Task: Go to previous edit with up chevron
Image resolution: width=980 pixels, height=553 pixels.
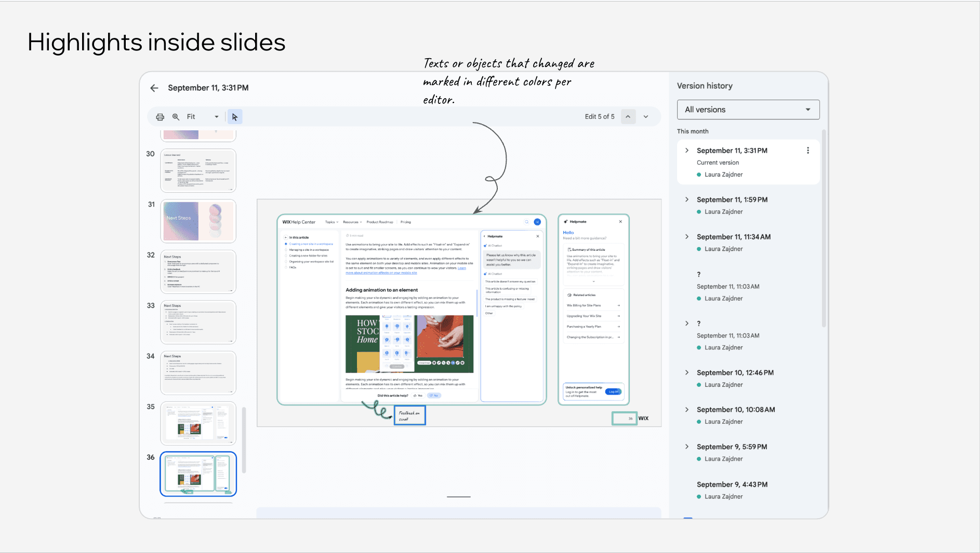Action: click(628, 117)
